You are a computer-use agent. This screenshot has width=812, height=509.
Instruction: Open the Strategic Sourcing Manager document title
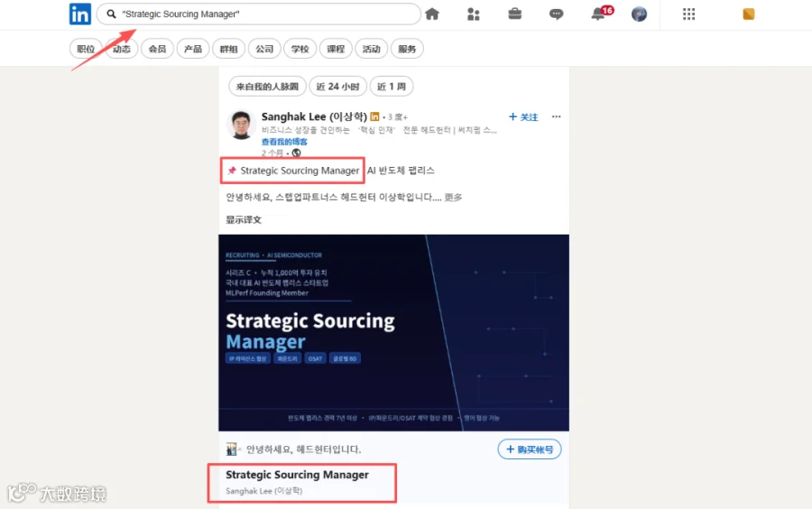[297, 475]
